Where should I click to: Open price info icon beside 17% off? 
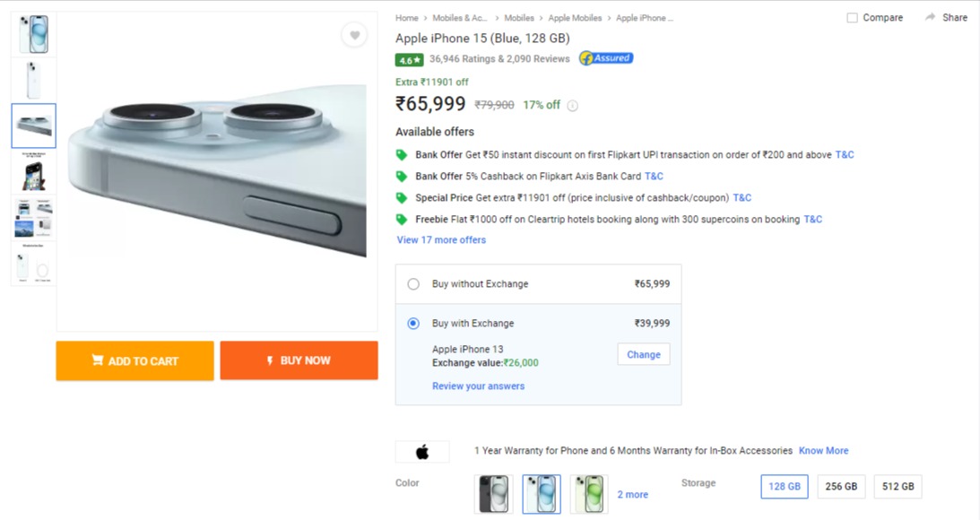pyautogui.click(x=572, y=106)
